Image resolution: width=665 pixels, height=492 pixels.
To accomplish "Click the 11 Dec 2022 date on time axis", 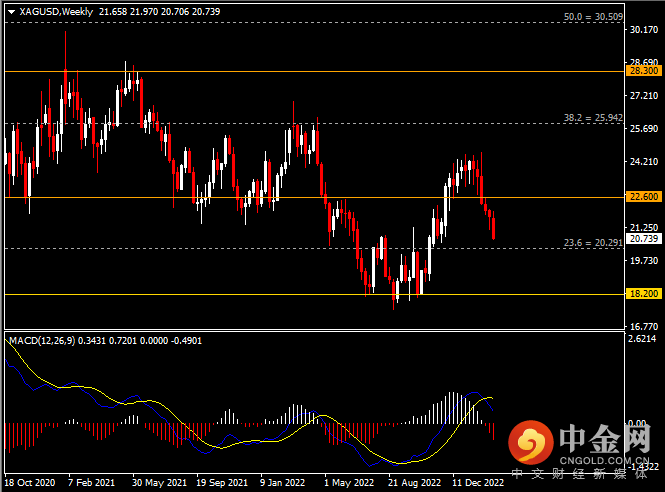I will (x=476, y=482).
